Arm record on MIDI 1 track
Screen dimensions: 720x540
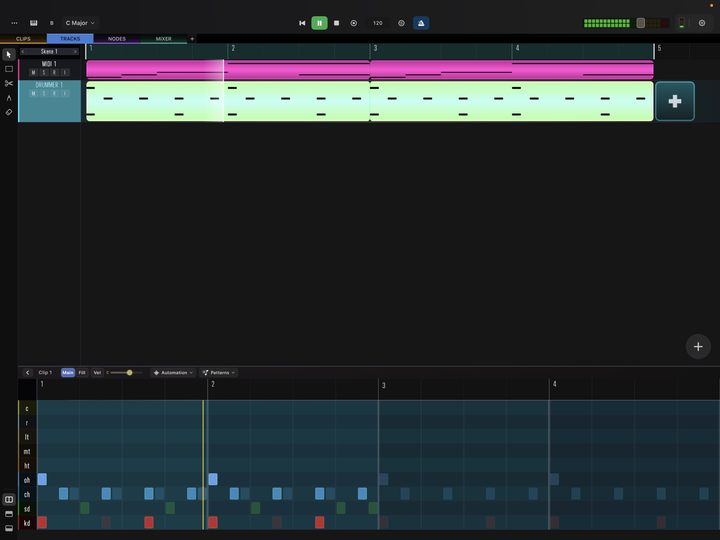(54, 73)
